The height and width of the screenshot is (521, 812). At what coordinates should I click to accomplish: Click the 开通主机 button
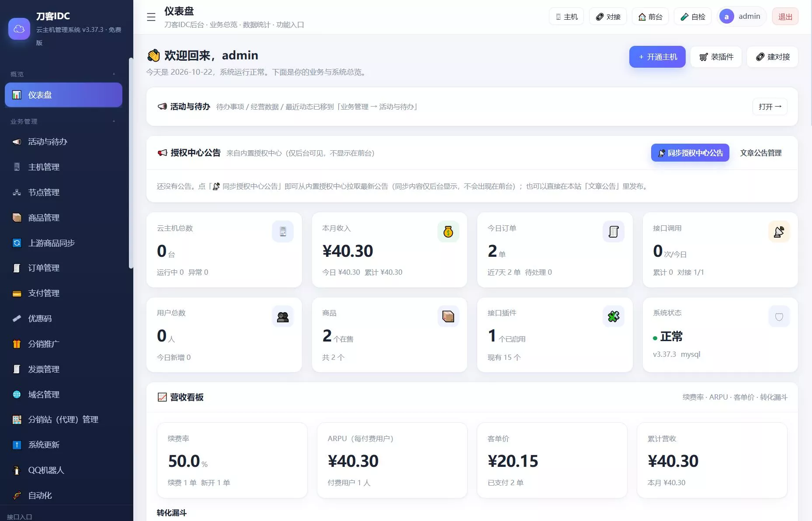click(657, 57)
